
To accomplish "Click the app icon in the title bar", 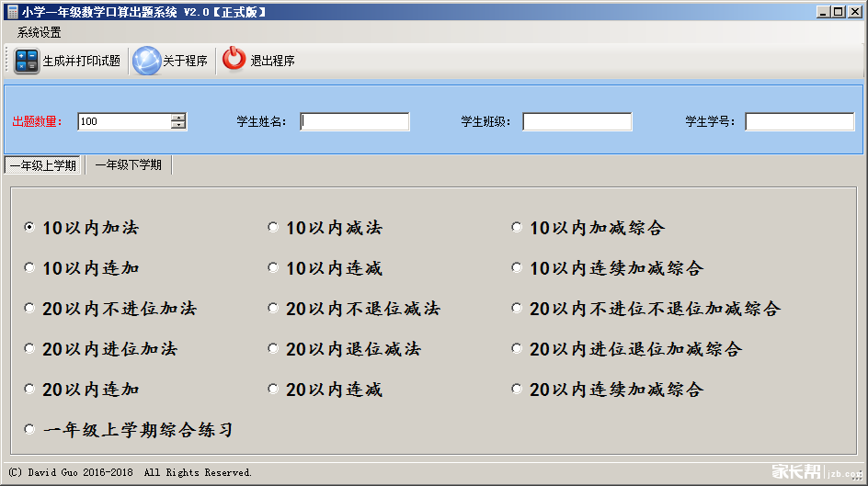I will point(12,12).
